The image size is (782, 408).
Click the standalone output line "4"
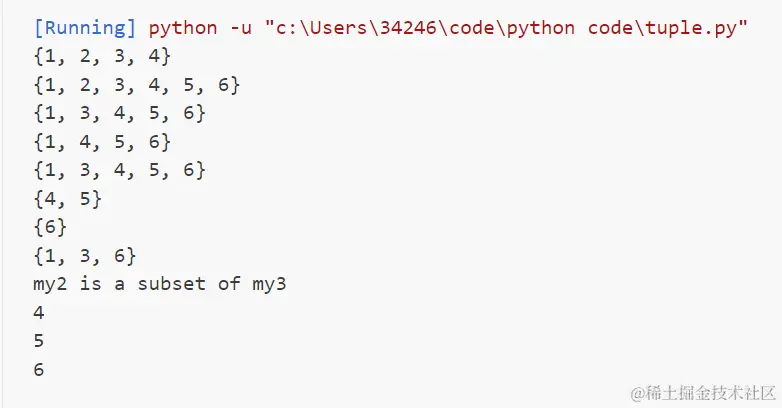point(38,312)
